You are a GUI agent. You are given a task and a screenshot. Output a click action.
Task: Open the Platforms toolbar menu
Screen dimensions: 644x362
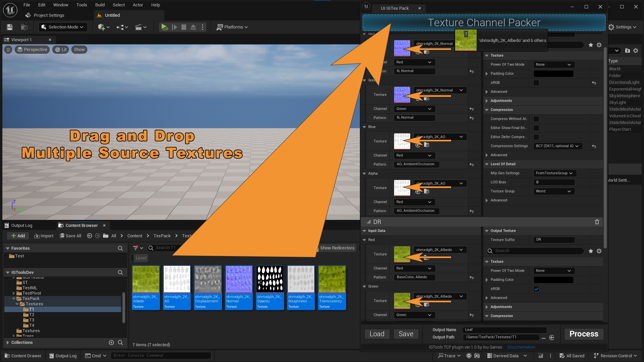232,27
